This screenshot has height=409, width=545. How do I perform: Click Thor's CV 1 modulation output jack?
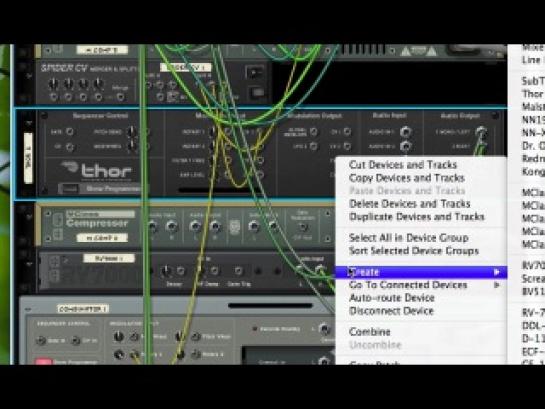pyautogui.click(x=347, y=132)
